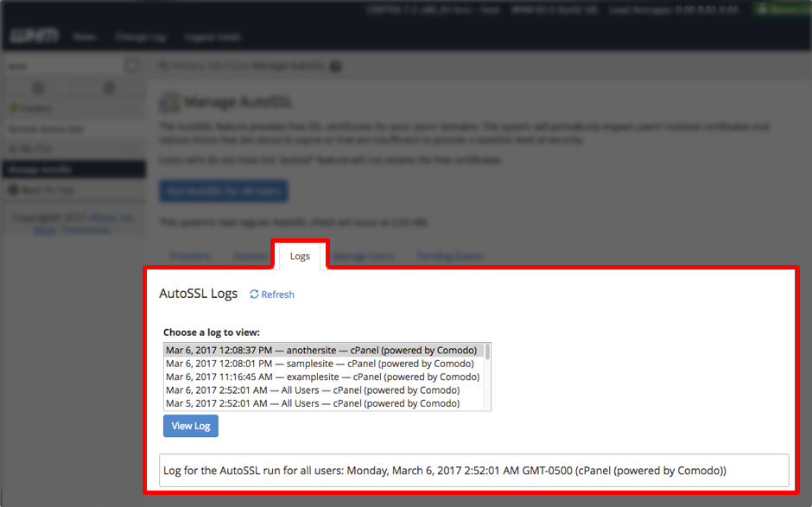
Task: Open the help icon next to breadcrumb
Action: [x=335, y=67]
